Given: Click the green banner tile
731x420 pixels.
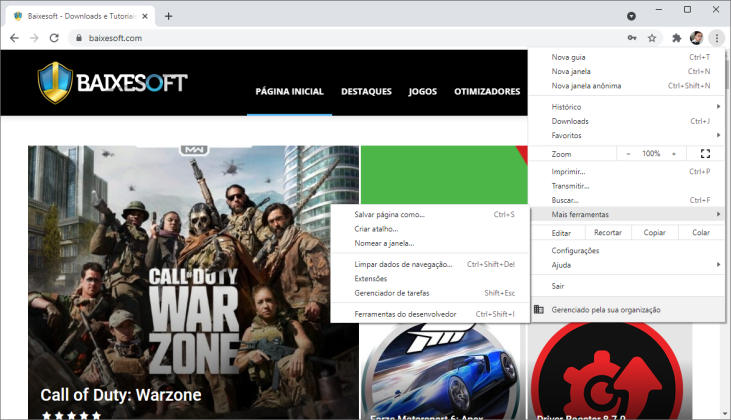Looking at the screenshot, I should click(444, 175).
